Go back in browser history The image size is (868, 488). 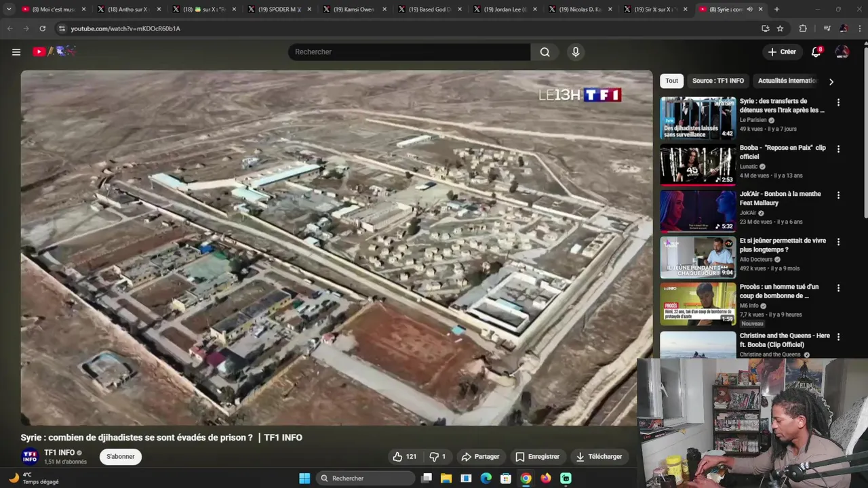pyautogui.click(x=9, y=28)
